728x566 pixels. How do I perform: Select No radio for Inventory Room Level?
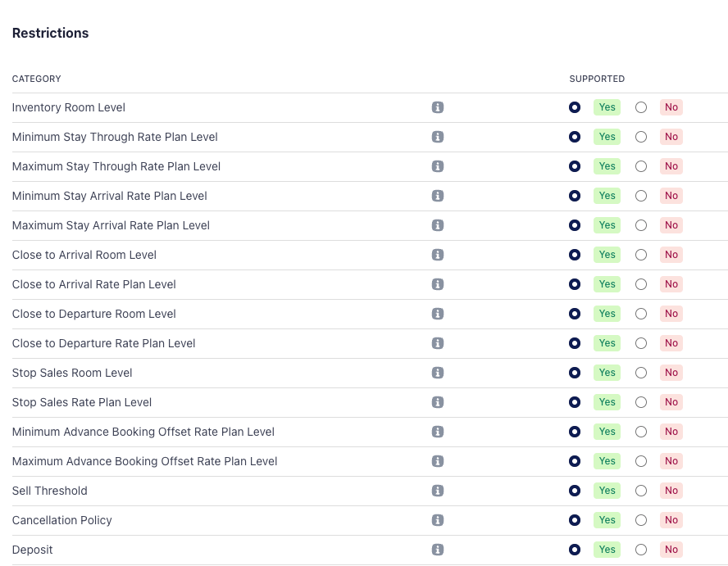pyautogui.click(x=641, y=107)
